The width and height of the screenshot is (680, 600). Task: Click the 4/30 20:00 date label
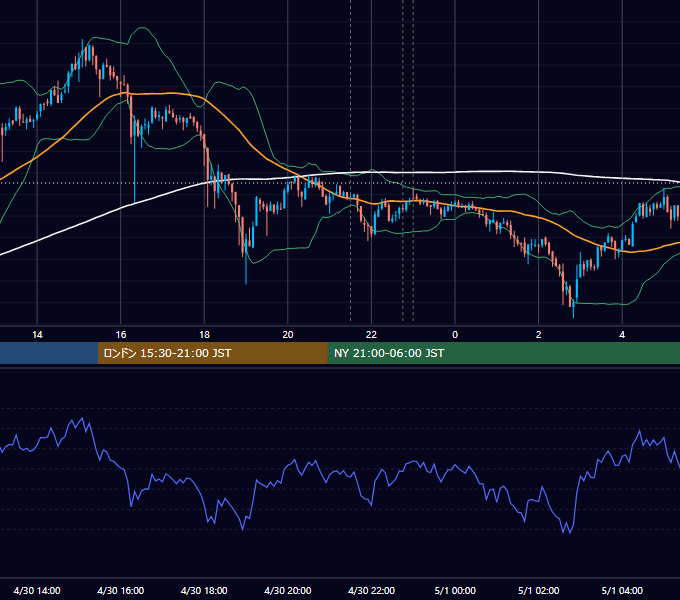tap(288, 590)
